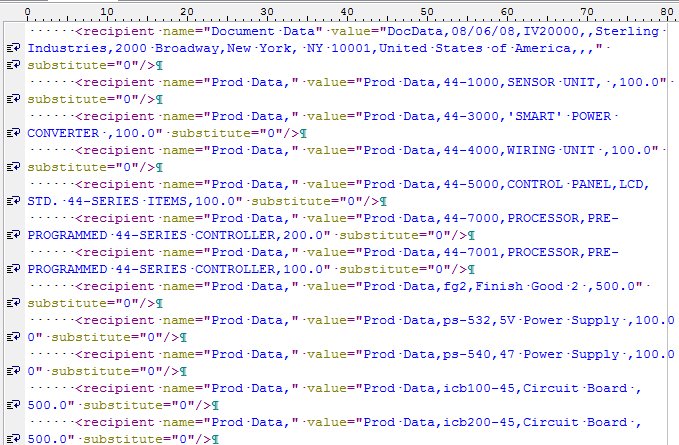
Task: Click the 40 mark on the column ruler
Action: coord(347,11)
